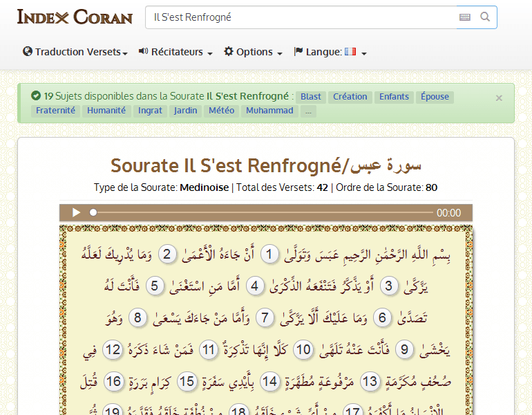This screenshot has height=415, width=532.
Task: Click the magnifying glass search icon
Action: [x=485, y=17]
